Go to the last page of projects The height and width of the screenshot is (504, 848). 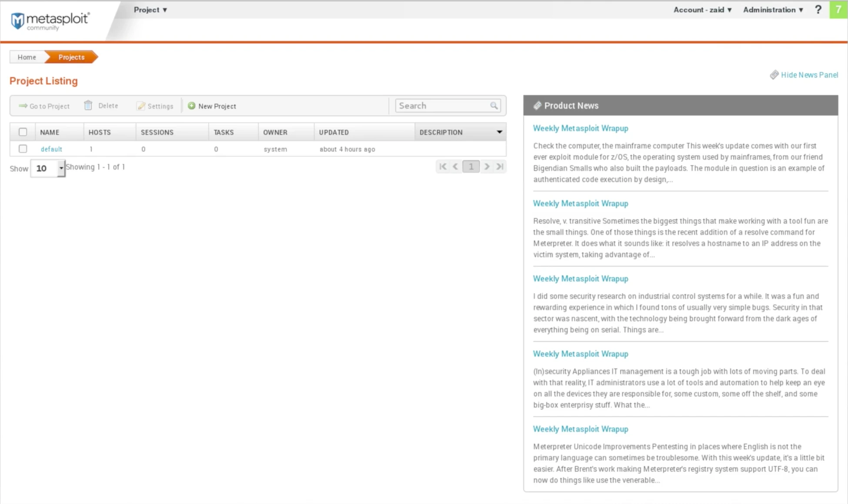point(500,167)
